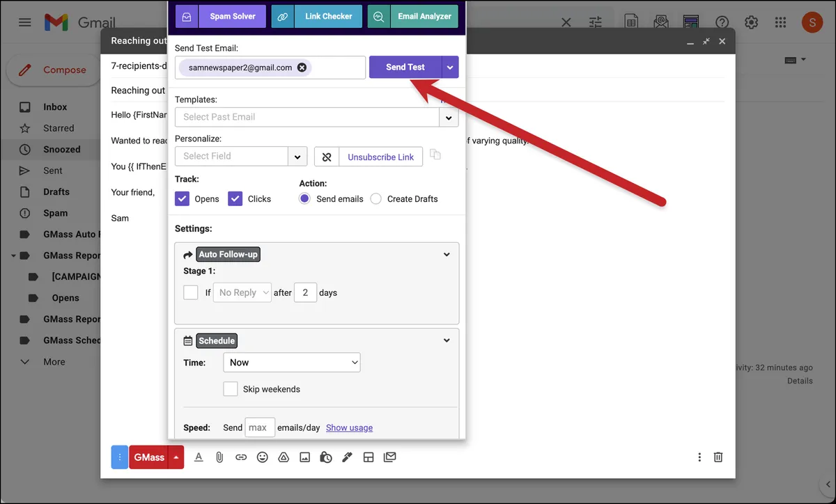Open the Email Analyzer tool
This screenshot has height=504, width=836.
(x=413, y=16)
